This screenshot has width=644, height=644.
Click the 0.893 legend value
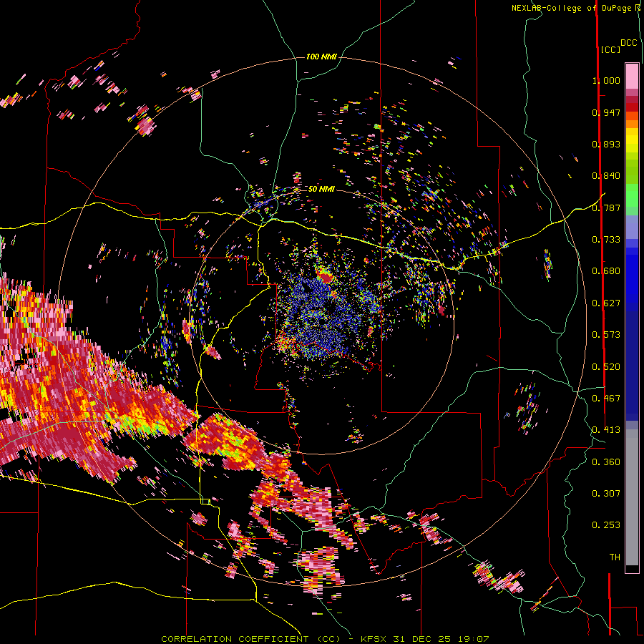pyautogui.click(x=606, y=144)
